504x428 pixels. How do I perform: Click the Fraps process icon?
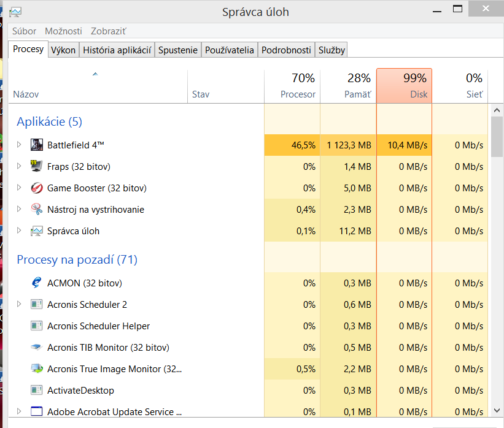tap(36, 166)
